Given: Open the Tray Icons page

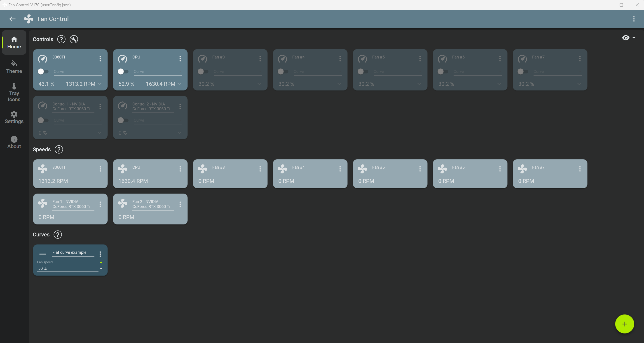Looking at the screenshot, I should tap(14, 92).
